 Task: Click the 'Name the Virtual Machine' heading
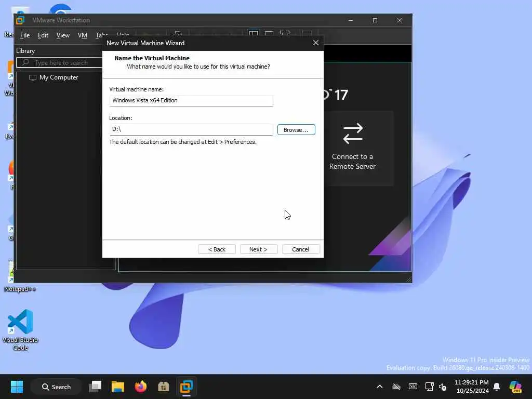tap(152, 58)
